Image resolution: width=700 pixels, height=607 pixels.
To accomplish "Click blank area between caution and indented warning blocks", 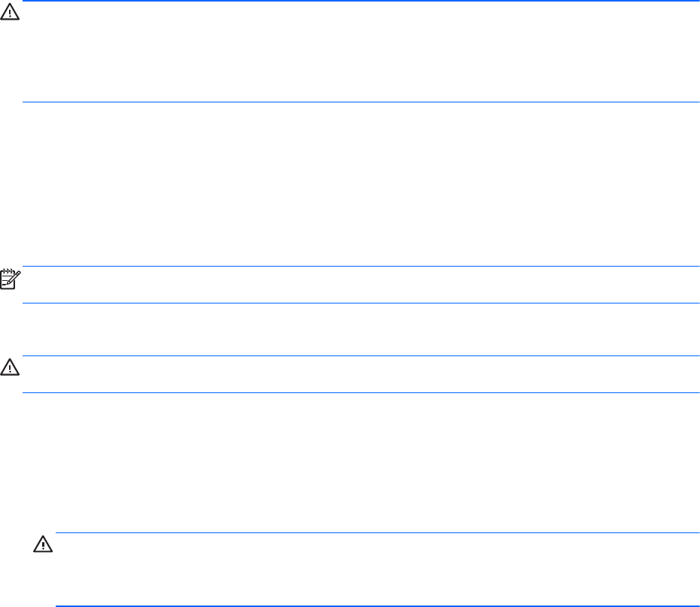I will [360, 462].
